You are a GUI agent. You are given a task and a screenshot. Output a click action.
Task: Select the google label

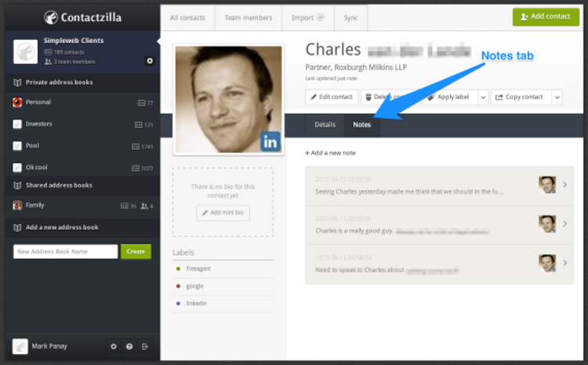195,287
